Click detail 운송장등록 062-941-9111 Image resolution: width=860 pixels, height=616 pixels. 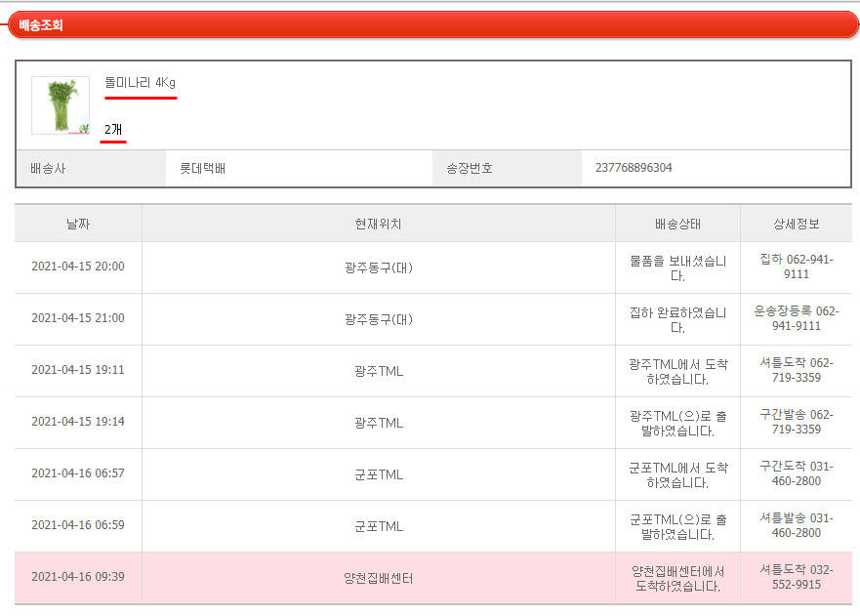pyautogui.click(x=797, y=318)
